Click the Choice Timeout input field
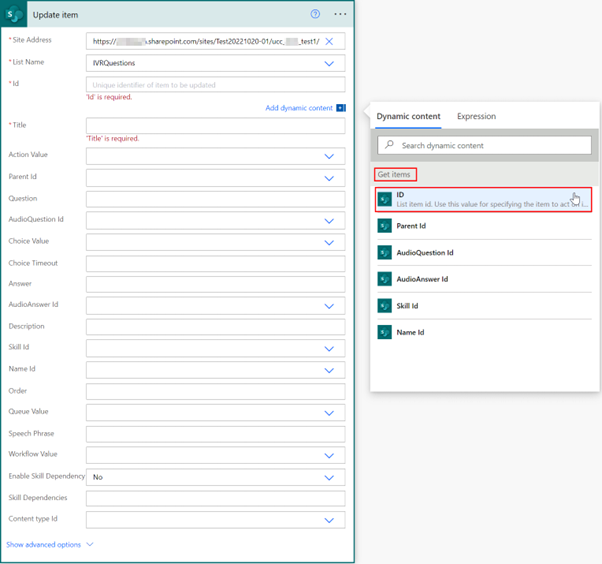Screen dimensions: 602x564 pyautogui.click(x=215, y=263)
